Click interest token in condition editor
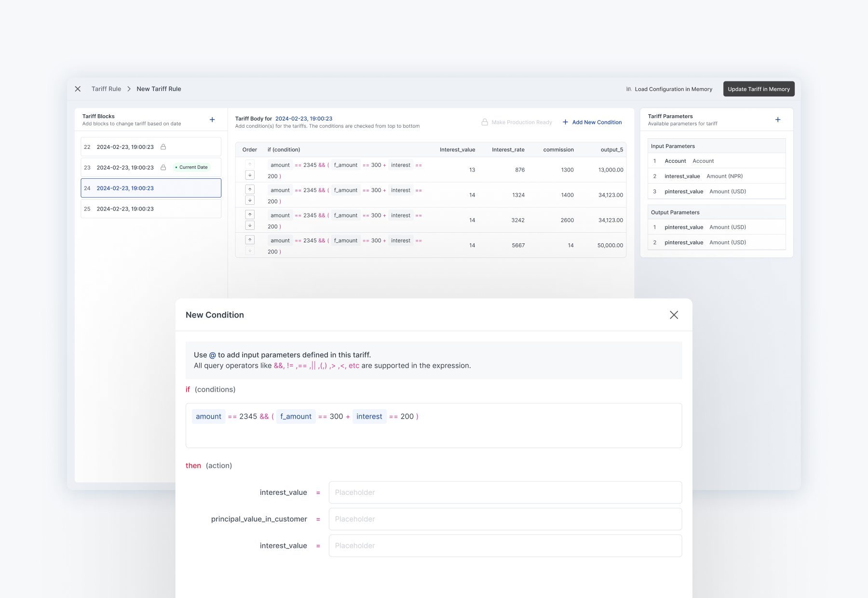The height and width of the screenshot is (598, 868). [369, 416]
